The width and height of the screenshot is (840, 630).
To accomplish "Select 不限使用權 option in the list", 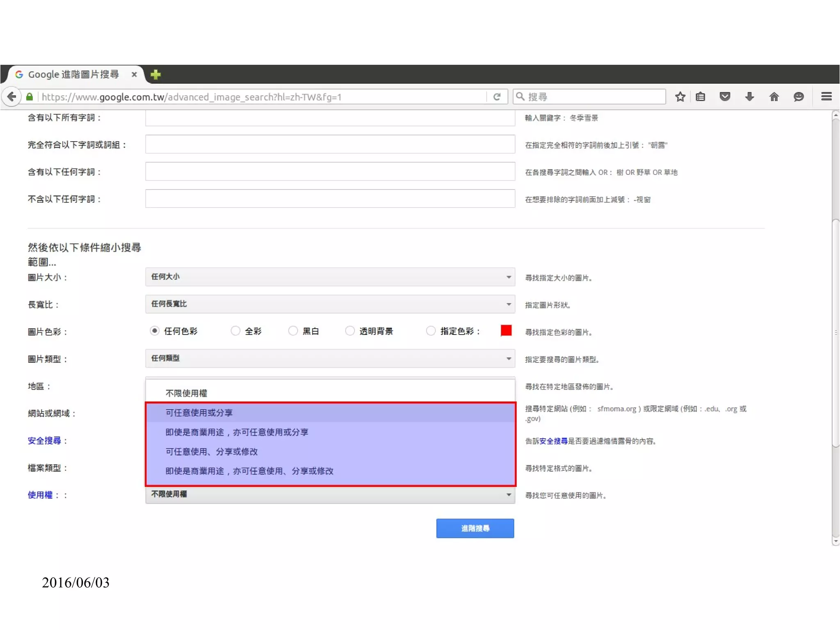I will click(x=186, y=393).
